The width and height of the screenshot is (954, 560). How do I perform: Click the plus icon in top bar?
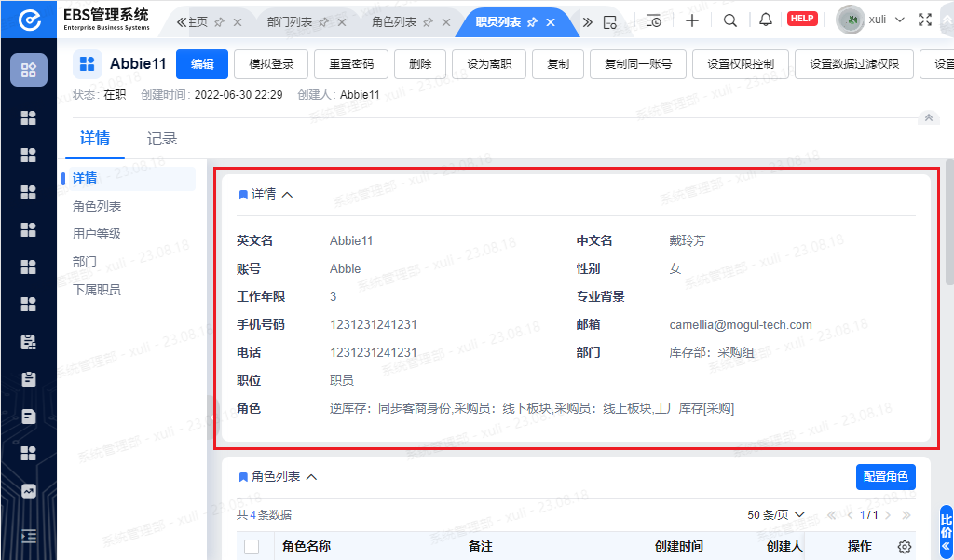click(692, 20)
